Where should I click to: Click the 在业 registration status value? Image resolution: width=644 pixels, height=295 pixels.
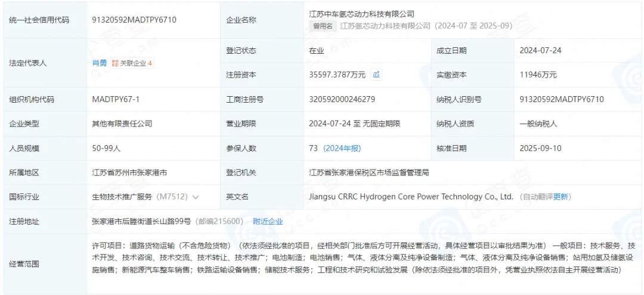tap(317, 51)
